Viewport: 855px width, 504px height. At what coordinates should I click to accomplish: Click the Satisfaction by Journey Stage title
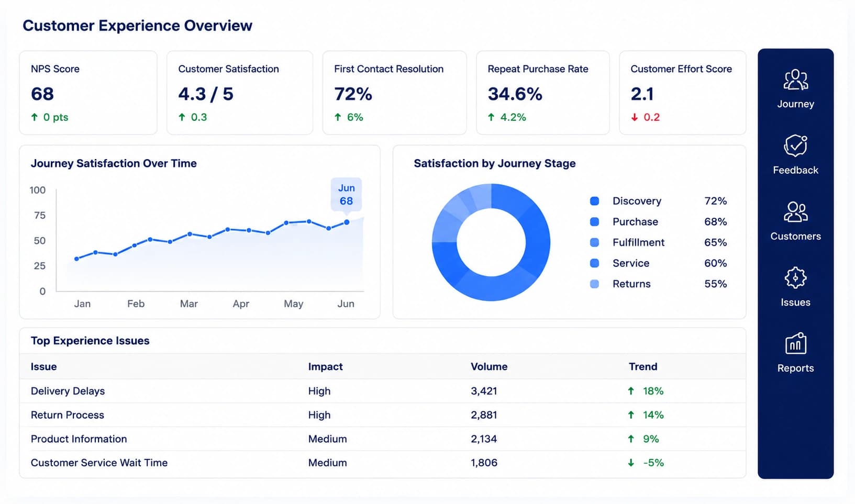(x=495, y=163)
